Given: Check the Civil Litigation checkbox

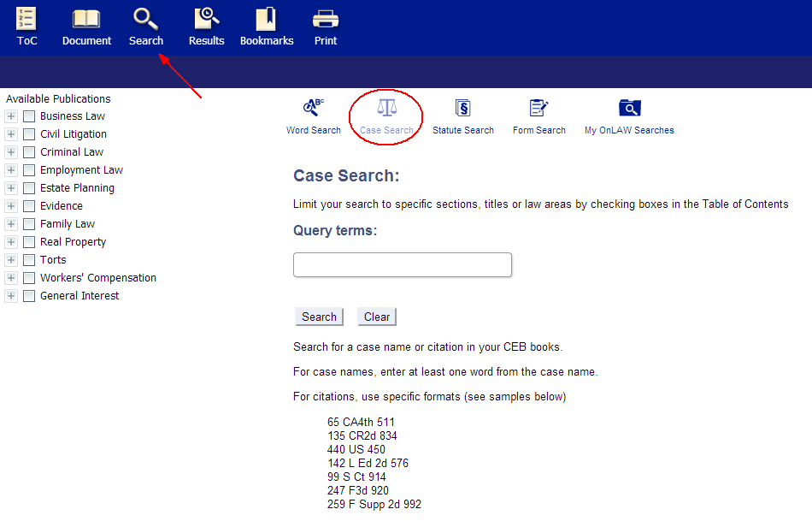Looking at the screenshot, I should [29, 134].
